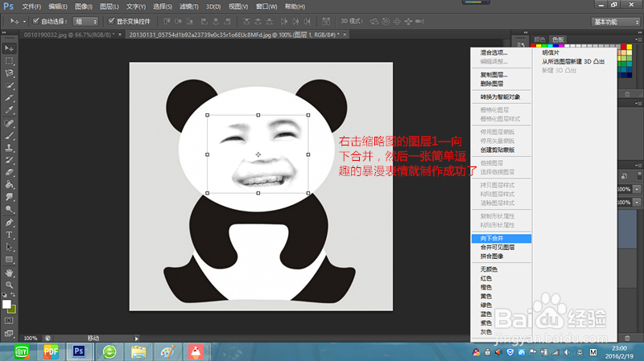This screenshot has height=361, width=644.
Task: Select the Spot Healing Brush tool
Action: coord(9,123)
